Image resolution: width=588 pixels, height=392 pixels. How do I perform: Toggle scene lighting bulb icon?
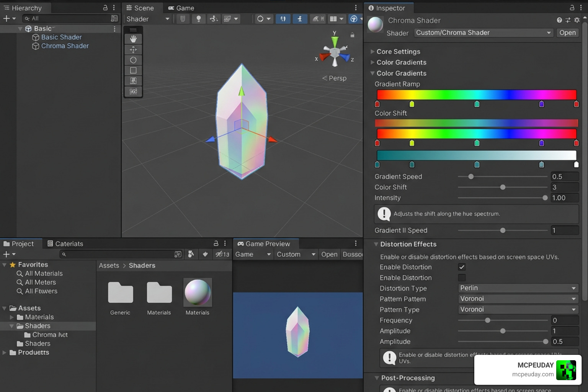(198, 19)
